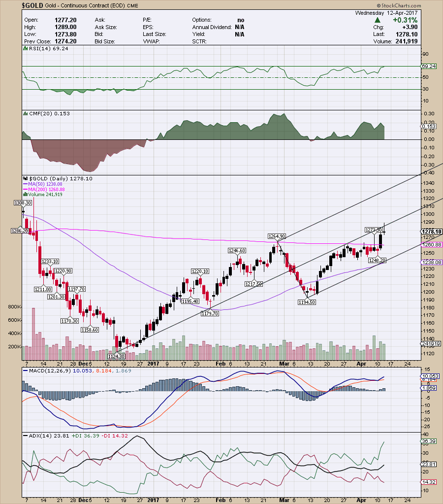
Task: Click the VWAP label in the header
Action: click(x=151, y=41)
